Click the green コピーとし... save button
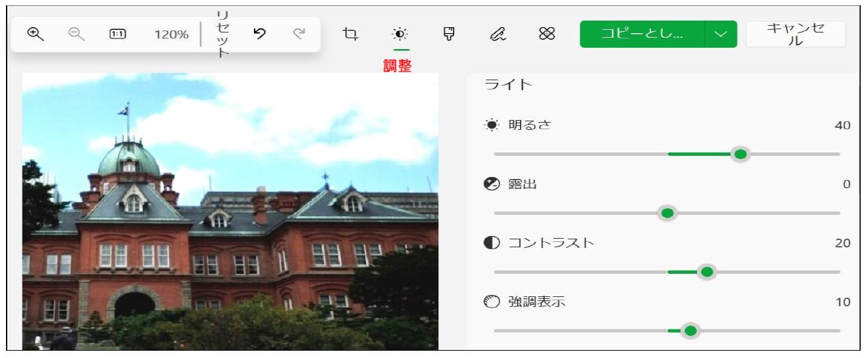 (642, 34)
